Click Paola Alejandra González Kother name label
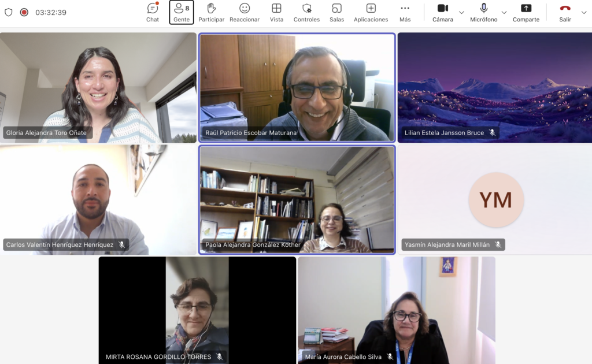This screenshot has width=592, height=364. point(253,245)
